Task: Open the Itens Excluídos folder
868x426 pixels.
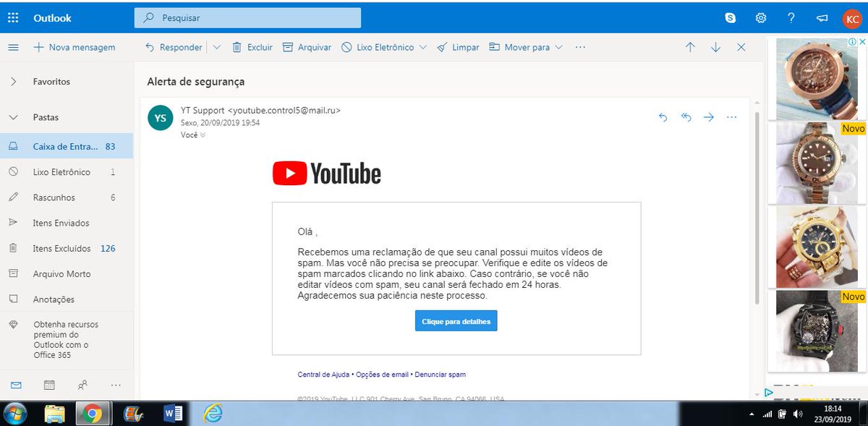Action: point(67,248)
